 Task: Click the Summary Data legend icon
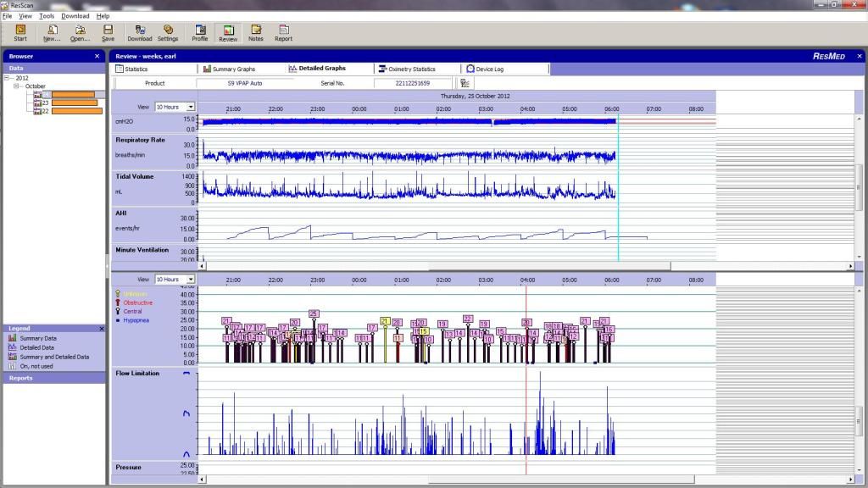12,338
